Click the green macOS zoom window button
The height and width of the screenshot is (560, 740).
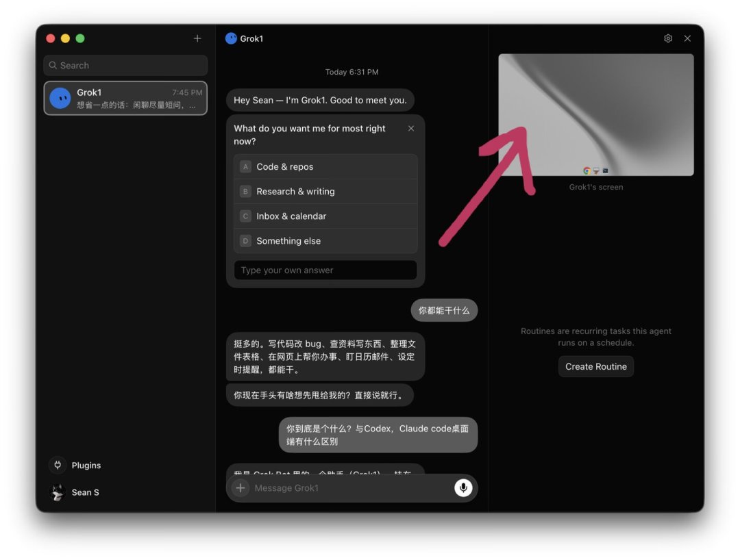click(80, 38)
